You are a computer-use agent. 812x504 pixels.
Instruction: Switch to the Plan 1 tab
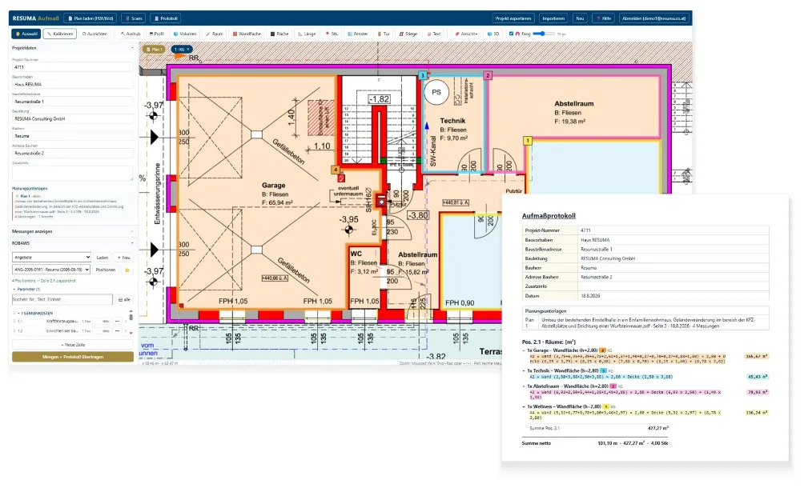tap(155, 49)
